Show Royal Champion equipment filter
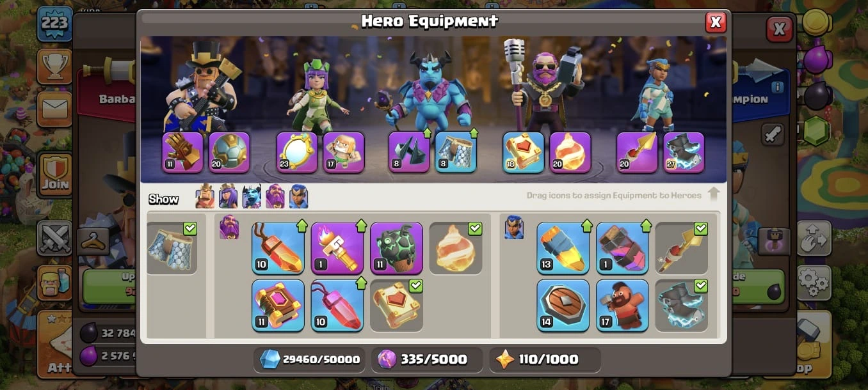The height and width of the screenshot is (390, 868). coord(298,196)
